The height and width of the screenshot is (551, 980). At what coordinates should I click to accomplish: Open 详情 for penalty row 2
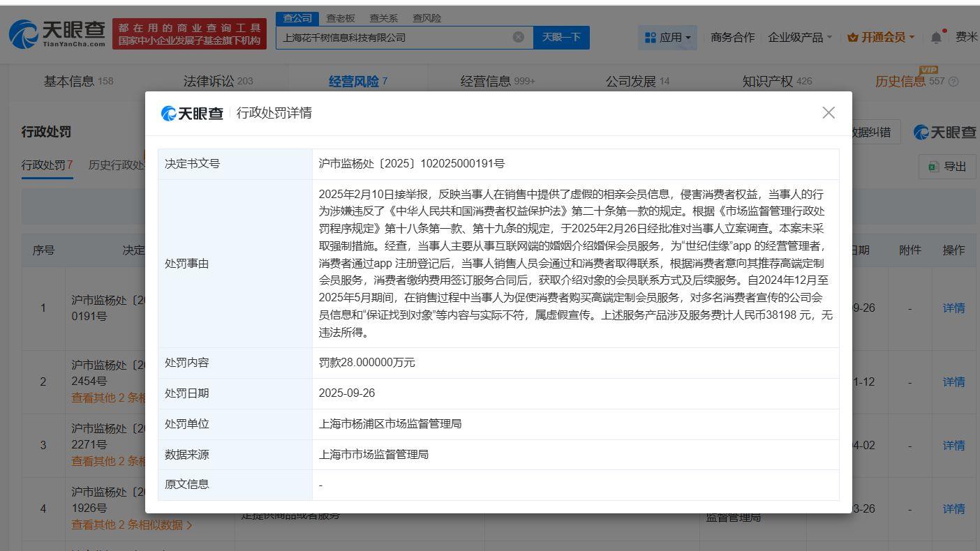click(953, 382)
